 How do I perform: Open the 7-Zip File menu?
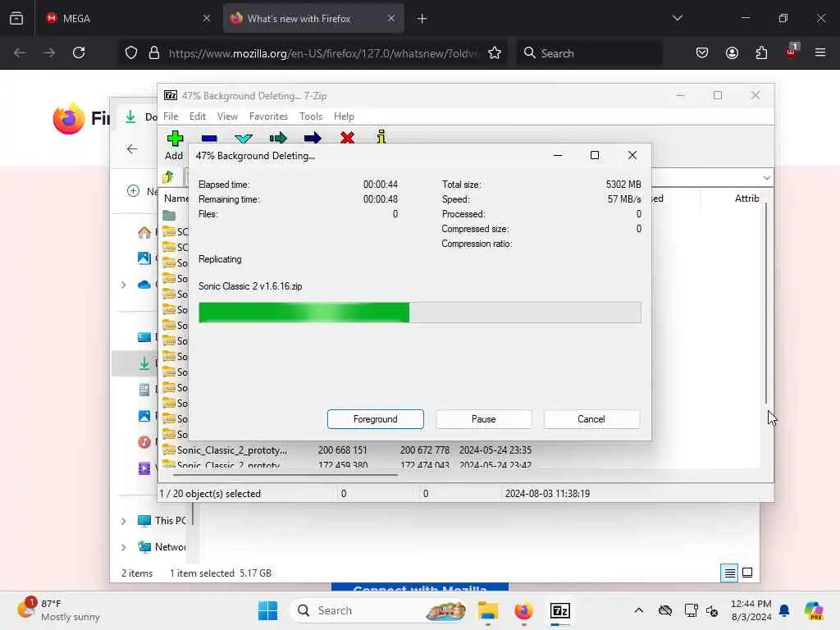(171, 116)
